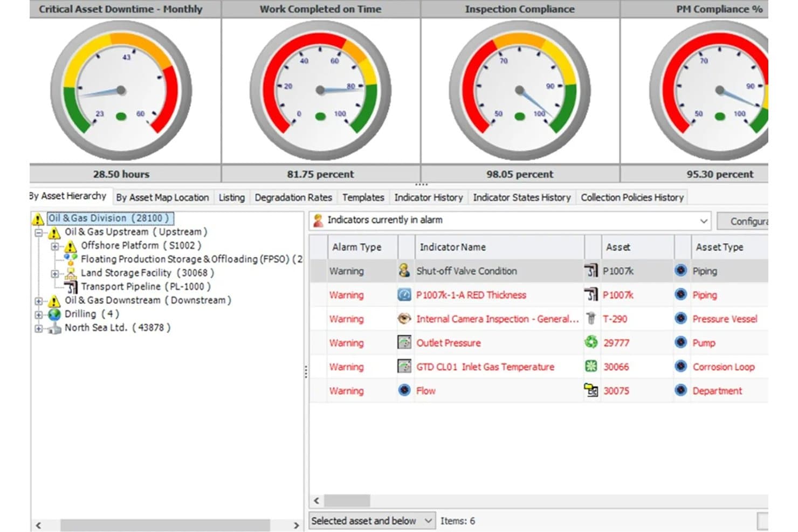This screenshot has width=798, height=532.
Task: Expand the North Sea Ltd. node
Action: click(x=38, y=328)
